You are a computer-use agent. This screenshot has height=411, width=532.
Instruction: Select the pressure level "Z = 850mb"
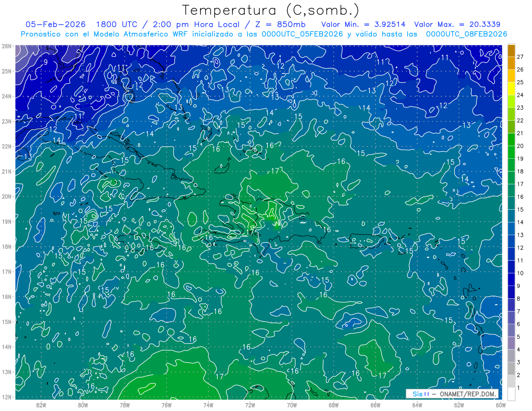(281, 24)
